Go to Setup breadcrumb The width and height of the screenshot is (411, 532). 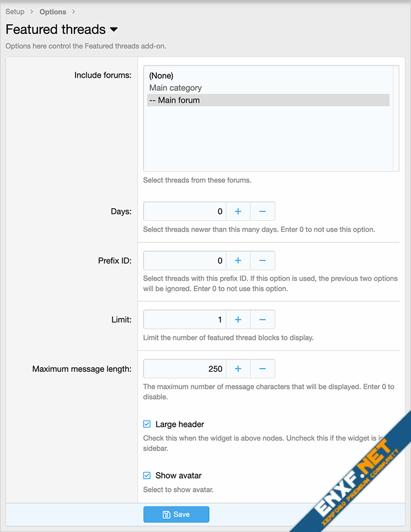pos(15,12)
